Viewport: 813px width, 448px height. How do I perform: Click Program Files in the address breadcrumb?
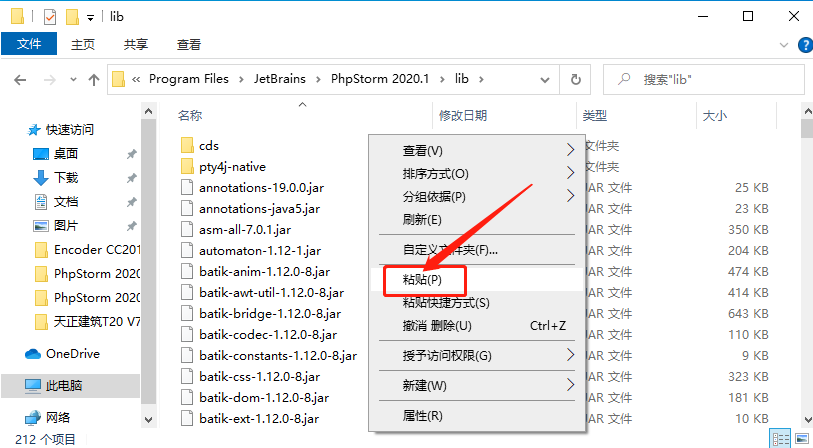tap(189, 79)
